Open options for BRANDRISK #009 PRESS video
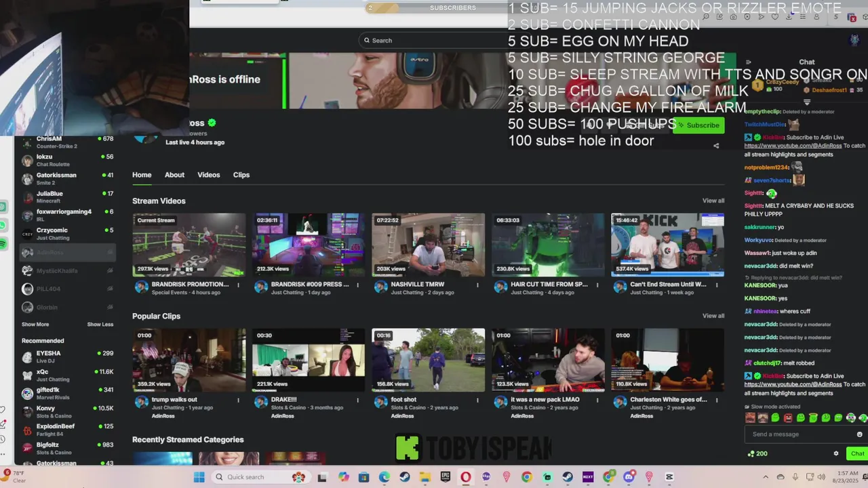The height and width of the screenshot is (488, 868). pyautogui.click(x=358, y=285)
